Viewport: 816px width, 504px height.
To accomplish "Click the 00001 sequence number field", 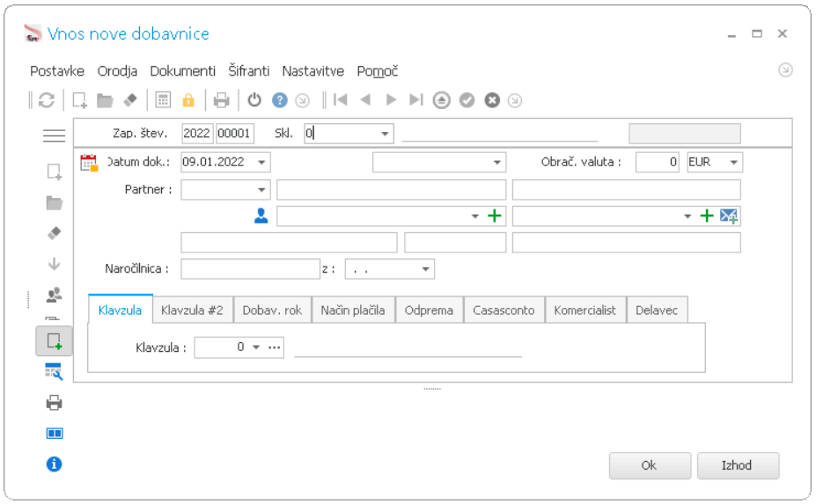I will point(235,134).
